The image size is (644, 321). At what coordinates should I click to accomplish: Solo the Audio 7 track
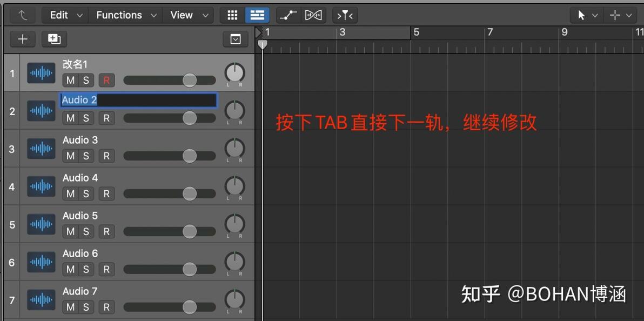click(x=86, y=307)
